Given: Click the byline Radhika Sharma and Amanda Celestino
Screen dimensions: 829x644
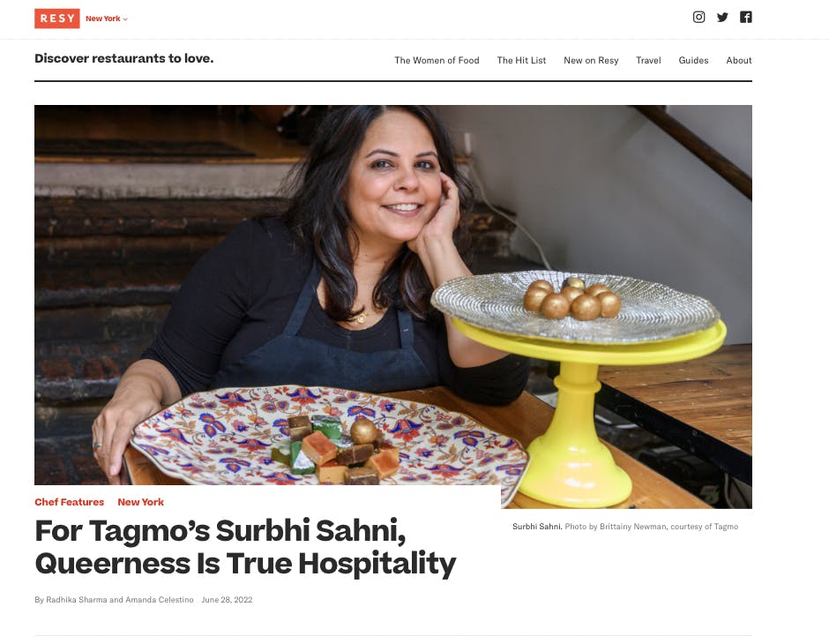Looking at the screenshot, I should [x=119, y=600].
